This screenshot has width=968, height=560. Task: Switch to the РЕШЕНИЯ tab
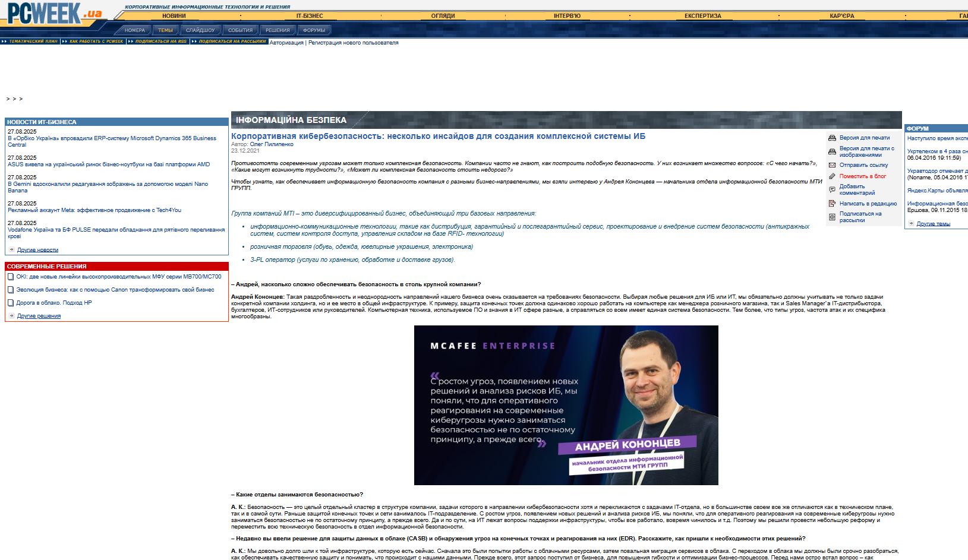(x=278, y=30)
